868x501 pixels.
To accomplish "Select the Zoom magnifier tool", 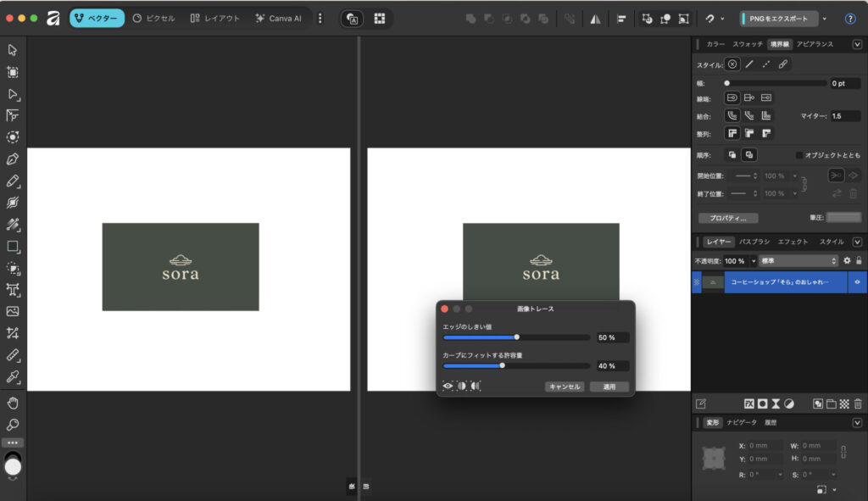I will coord(13,424).
